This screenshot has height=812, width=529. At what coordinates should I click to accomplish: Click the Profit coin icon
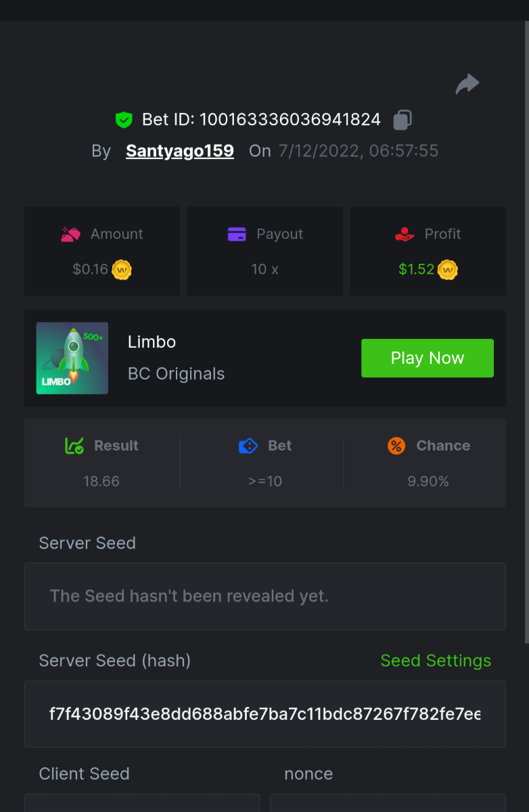(x=448, y=270)
